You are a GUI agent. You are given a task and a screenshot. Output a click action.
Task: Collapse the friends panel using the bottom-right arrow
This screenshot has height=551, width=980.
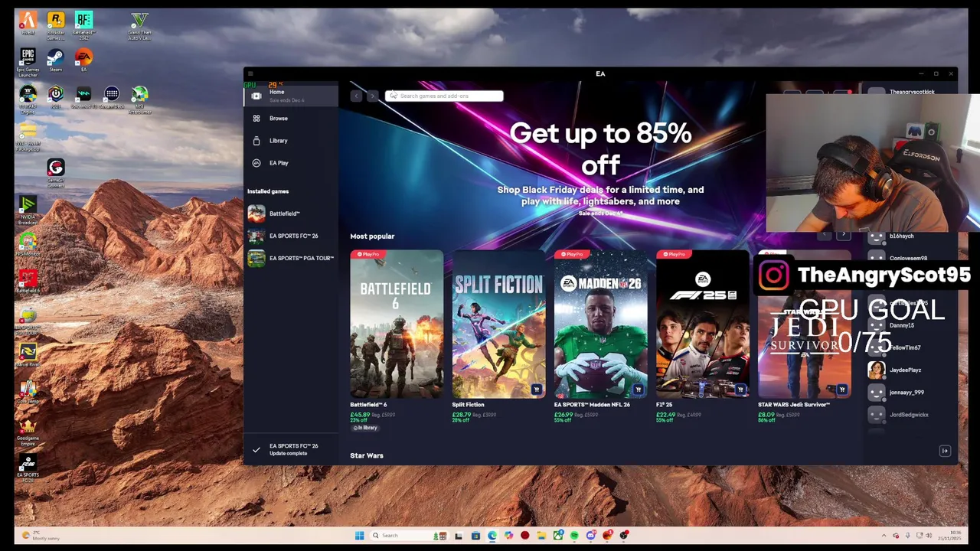945,452
